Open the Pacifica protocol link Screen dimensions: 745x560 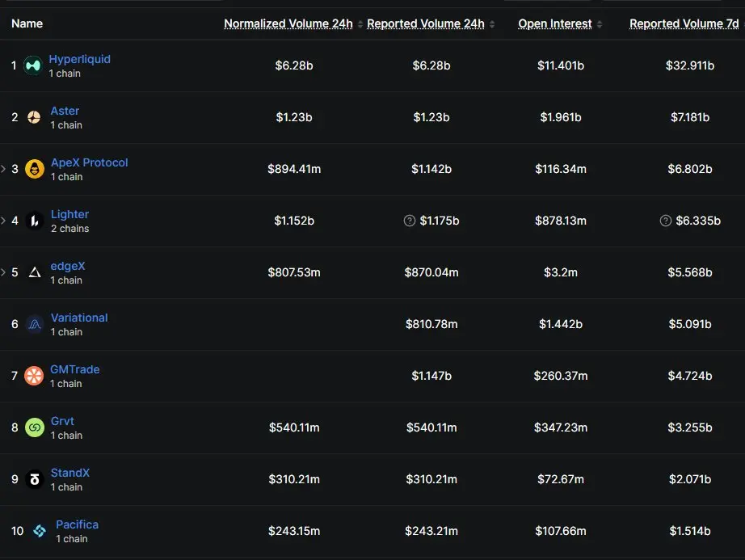(78, 525)
